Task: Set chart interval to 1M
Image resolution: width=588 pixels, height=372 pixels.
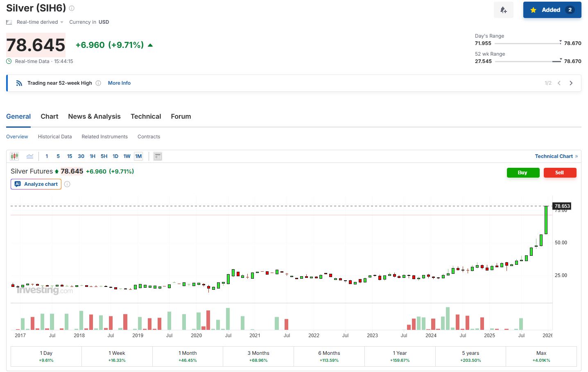Action: pyautogui.click(x=138, y=156)
